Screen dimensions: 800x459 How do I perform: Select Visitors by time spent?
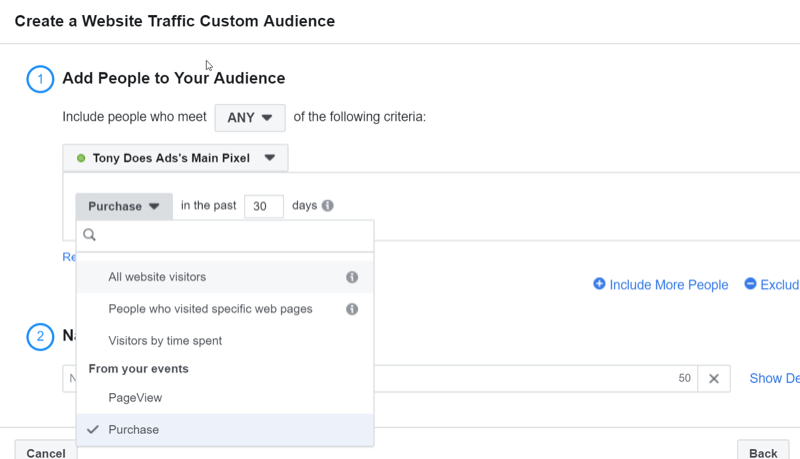[165, 341]
